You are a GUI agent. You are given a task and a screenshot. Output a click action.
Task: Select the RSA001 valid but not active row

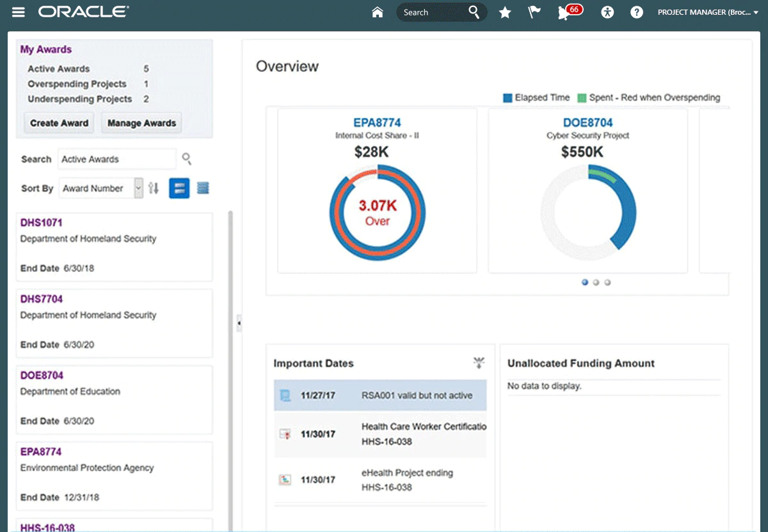click(x=380, y=396)
